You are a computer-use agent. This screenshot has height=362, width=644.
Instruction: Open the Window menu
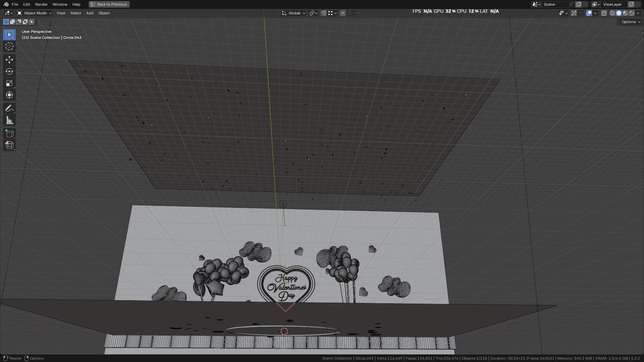point(60,4)
